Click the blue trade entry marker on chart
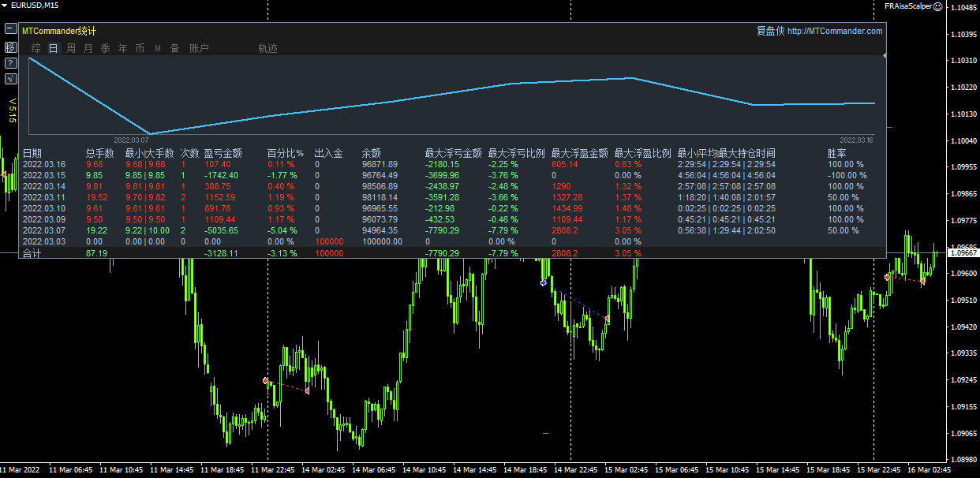980x478 pixels. point(543,282)
